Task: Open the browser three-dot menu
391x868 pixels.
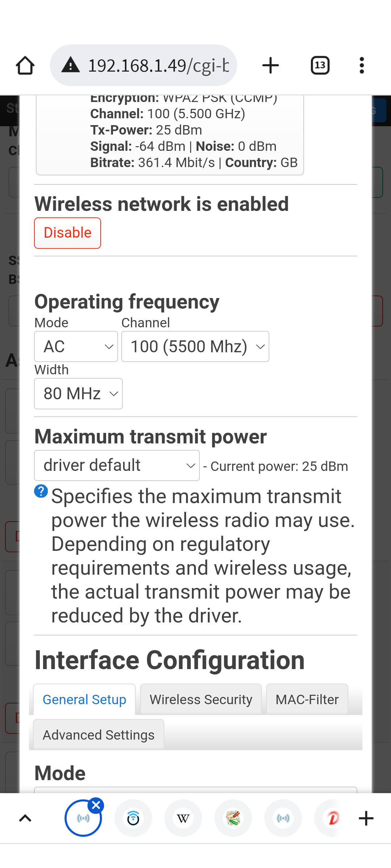Action: point(361,65)
